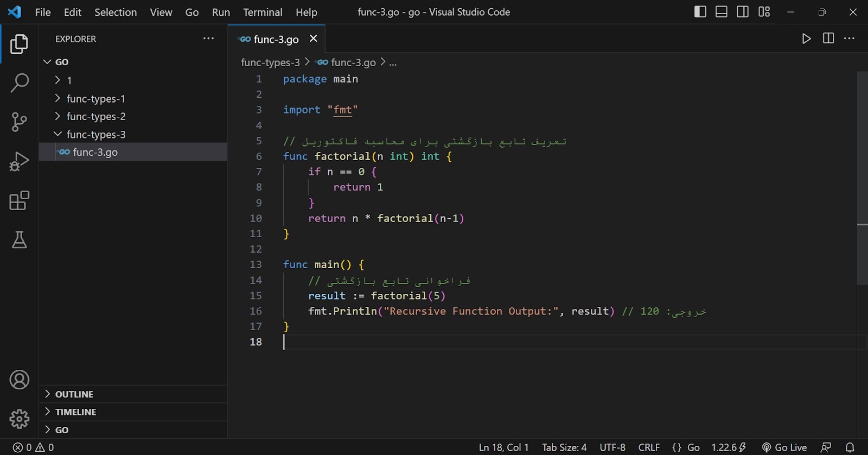The width and height of the screenshot is (868, 455).
Task: Toggle the bottom Panel visibility
Action: click(722, 11)
